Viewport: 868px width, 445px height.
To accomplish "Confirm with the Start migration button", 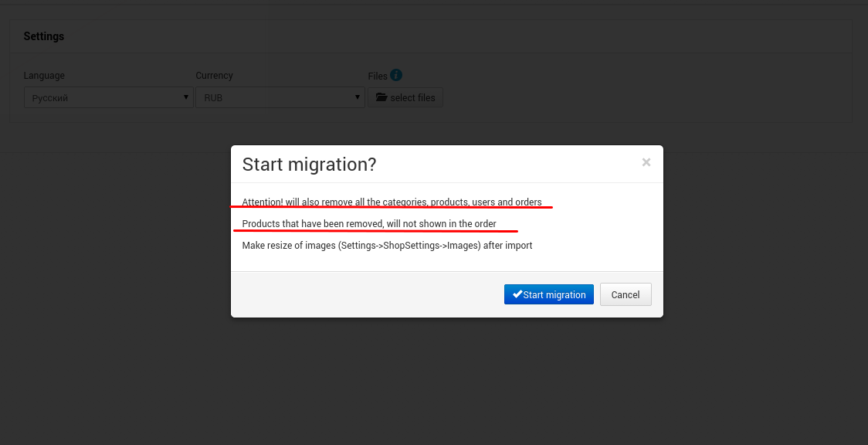I will point(548,294).
